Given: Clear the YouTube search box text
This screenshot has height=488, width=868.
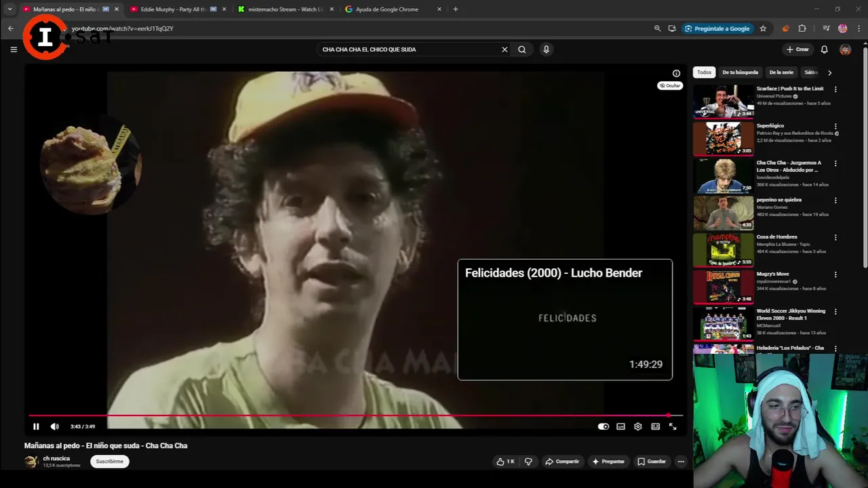Looking at the screenshot, I should (505, 49).
